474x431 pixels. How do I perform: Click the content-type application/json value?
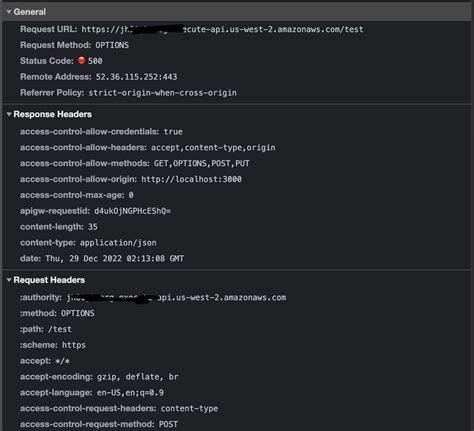click(118, 243)
